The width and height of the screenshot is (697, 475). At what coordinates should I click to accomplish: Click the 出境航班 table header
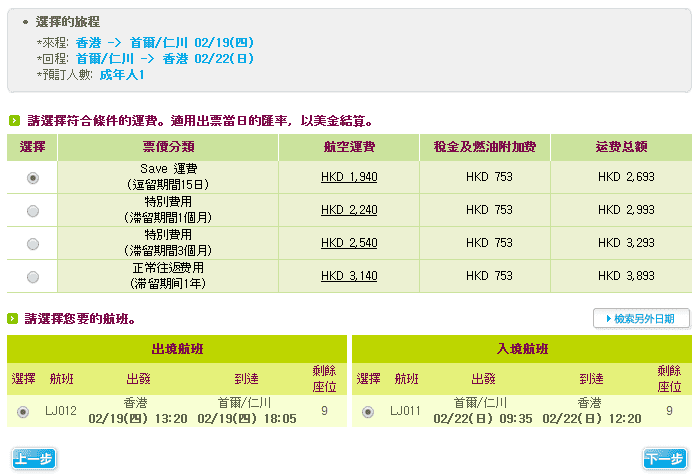click(176, 349)
